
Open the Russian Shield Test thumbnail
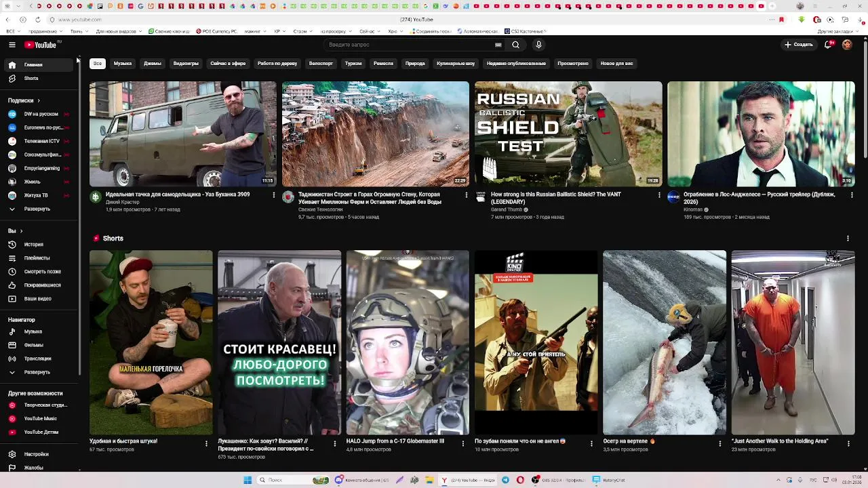[568, 134]
